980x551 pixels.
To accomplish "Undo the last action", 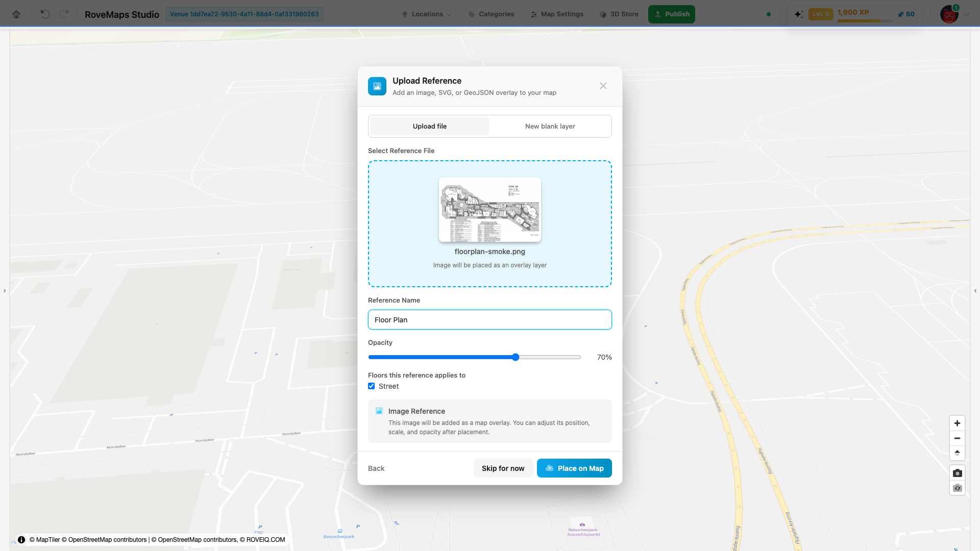I will (x=45, y=14).
